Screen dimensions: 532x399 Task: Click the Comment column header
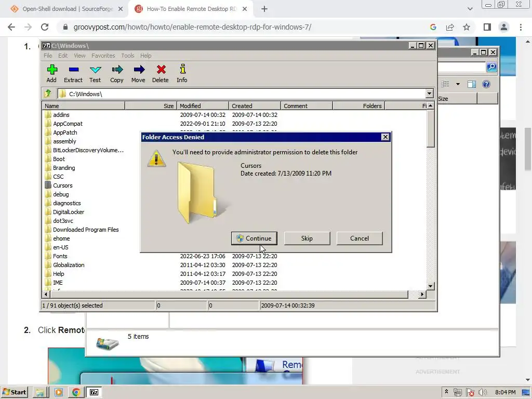(x=307, y=106)
